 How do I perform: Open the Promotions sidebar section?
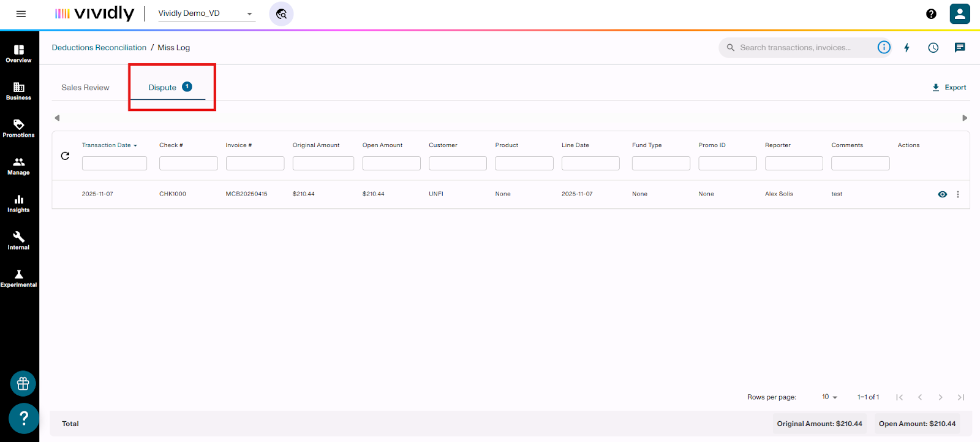click(18, 128)
